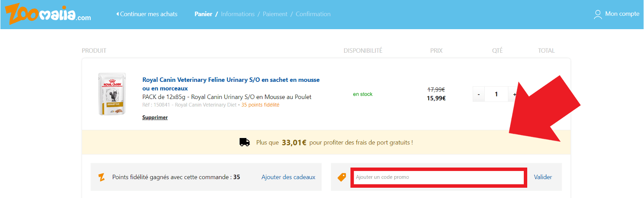Click the struck-through price 17,99€
Image resolution: width=644 pixels, height=198 pixels.
(436, 90)
